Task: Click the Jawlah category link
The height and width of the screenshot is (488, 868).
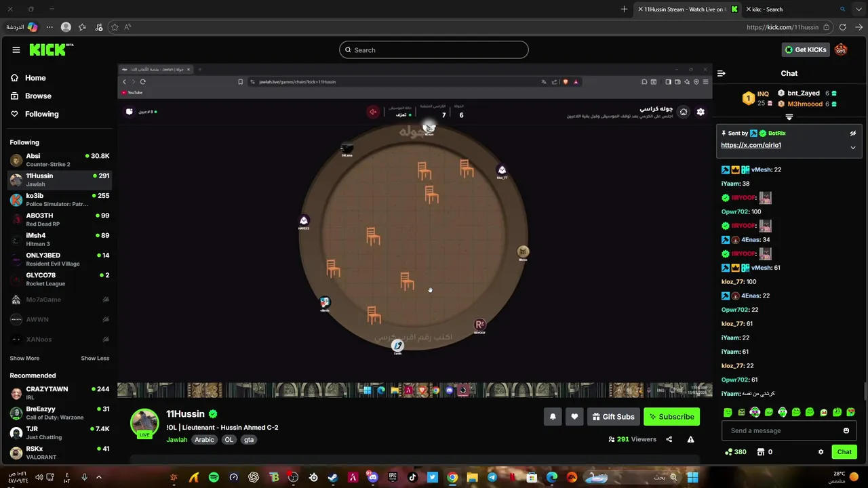Action: [x=176, y=440]
